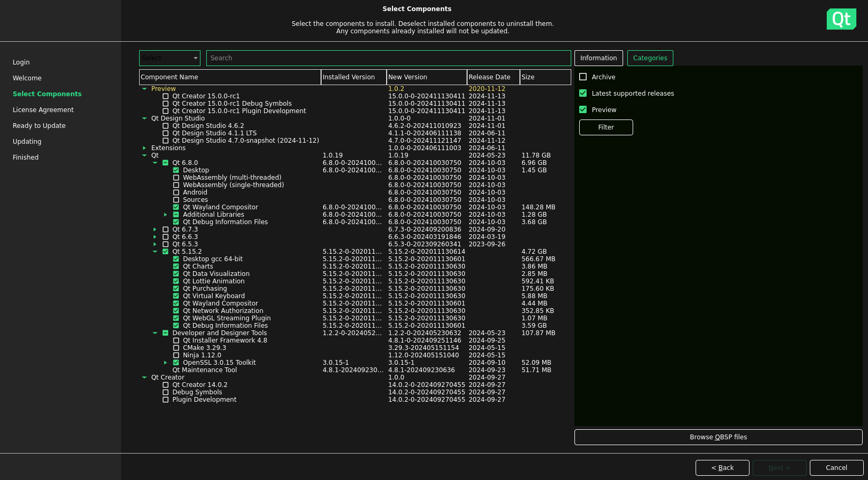Viewport: 868px width, 480px height.
Task: Click Browse QBSP files button
Action: pyautogui.click(x=718, y=437)
